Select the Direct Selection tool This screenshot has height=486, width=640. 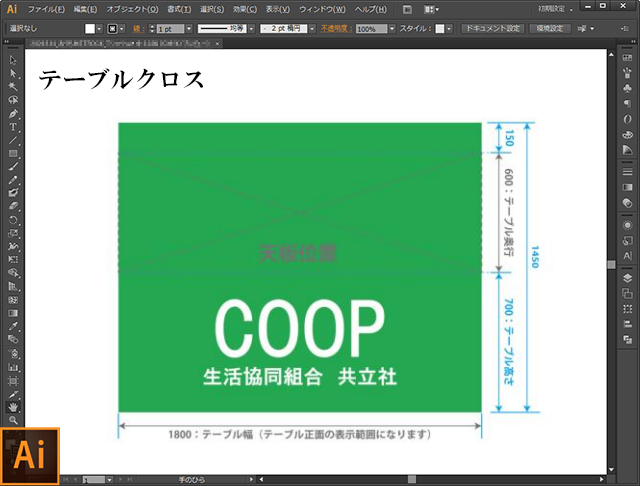pyautogui.click(x=13, y=74)
